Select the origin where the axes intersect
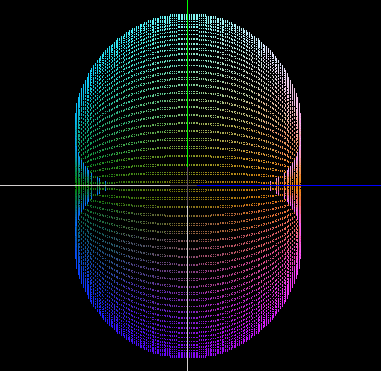 187,185
